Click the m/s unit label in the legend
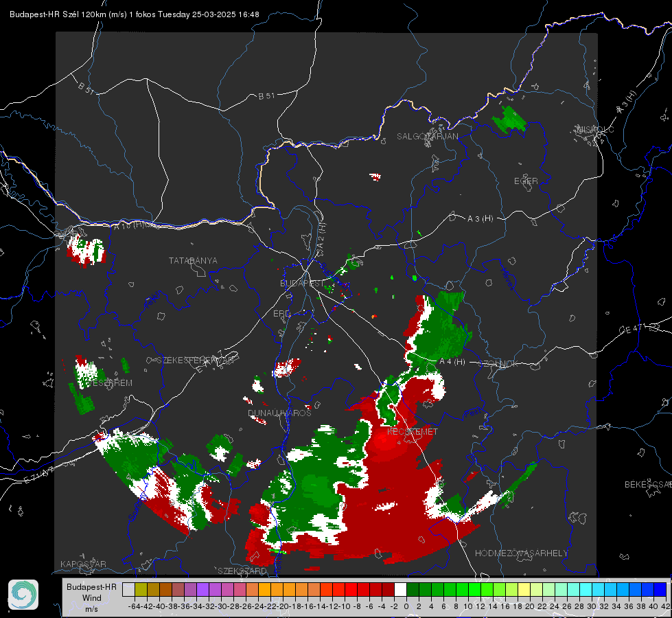Screen dimensions: 672x618 pyautogui.click(x=92, y=609)
